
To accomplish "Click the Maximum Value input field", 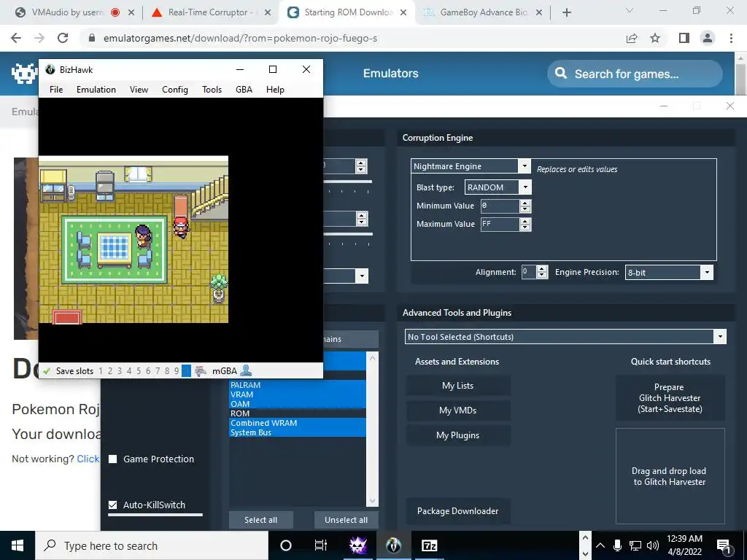I will (499, 224).
